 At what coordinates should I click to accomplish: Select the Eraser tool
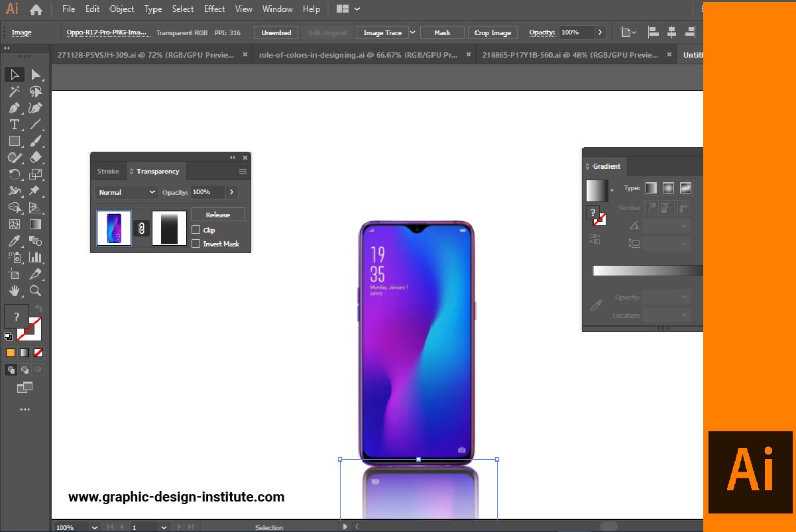36,158
